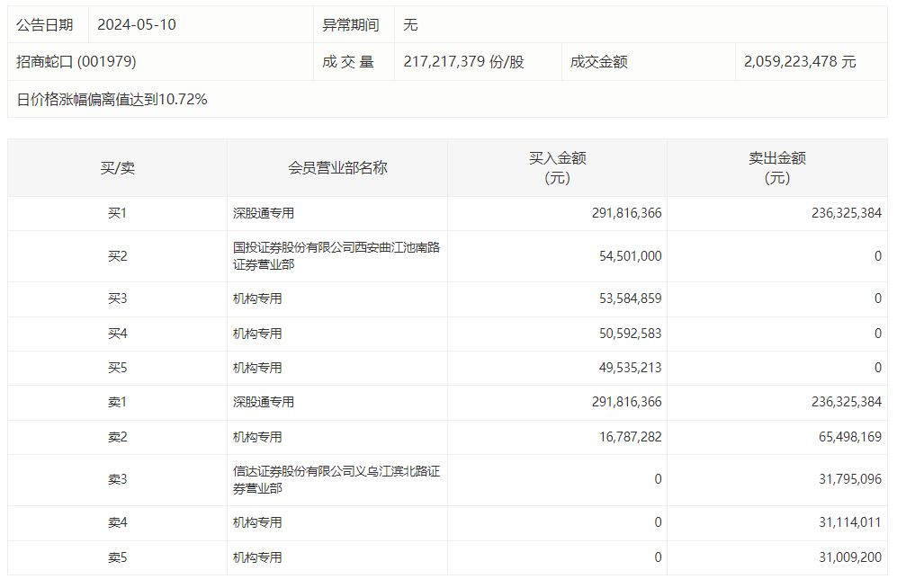Select the buy amount 53,584,859
897x588 pixels.
(x=631, y=298)
